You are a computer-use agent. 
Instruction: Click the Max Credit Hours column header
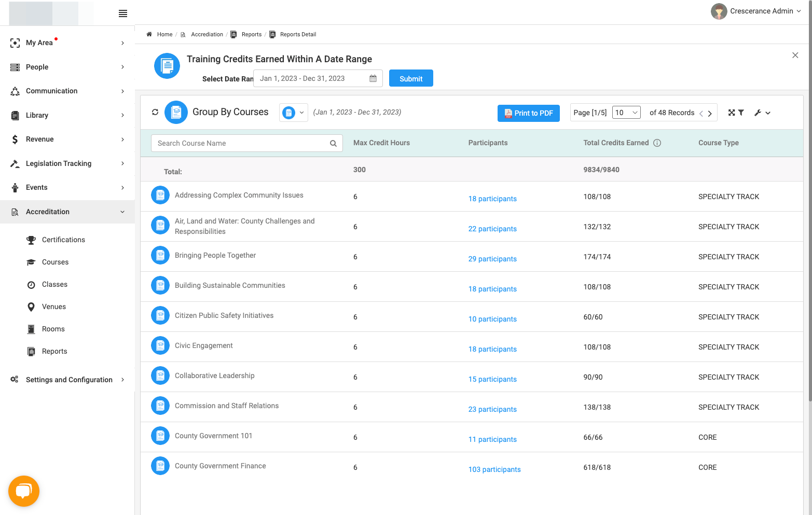click(381, 143)
